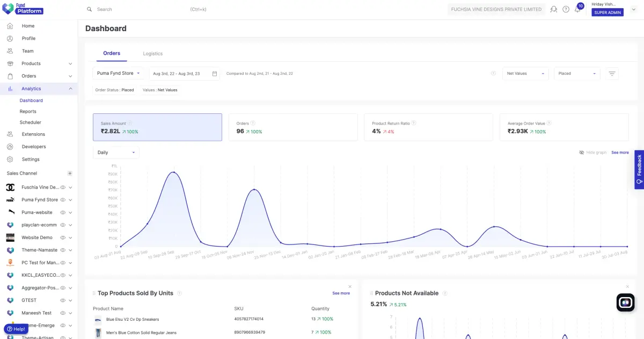Expand Maneesh Test channel chevron

tap(70, 313)
